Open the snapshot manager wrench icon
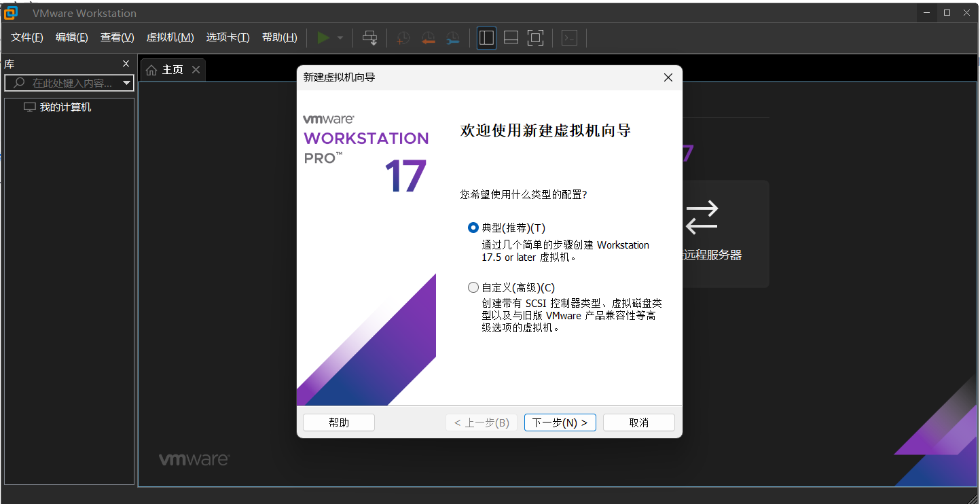980x504 pixels. (453, 38)
